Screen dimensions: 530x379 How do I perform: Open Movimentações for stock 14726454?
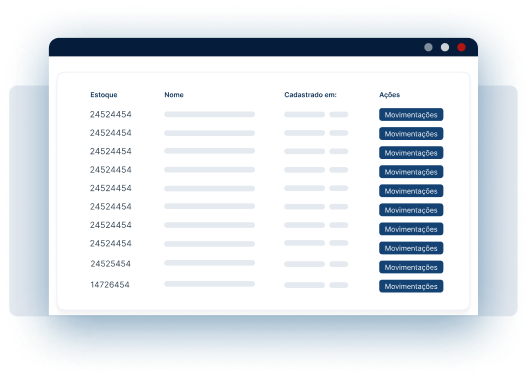[411, 286]
